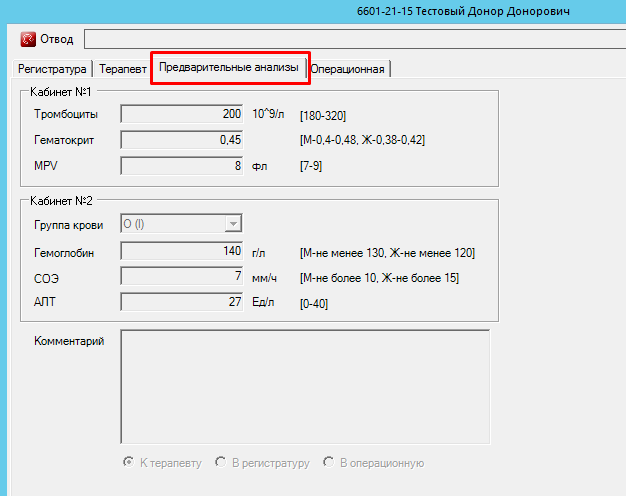The image size is (626, 496).
Task: Select the СОЭ input field
Action: (x=182, y=276)
